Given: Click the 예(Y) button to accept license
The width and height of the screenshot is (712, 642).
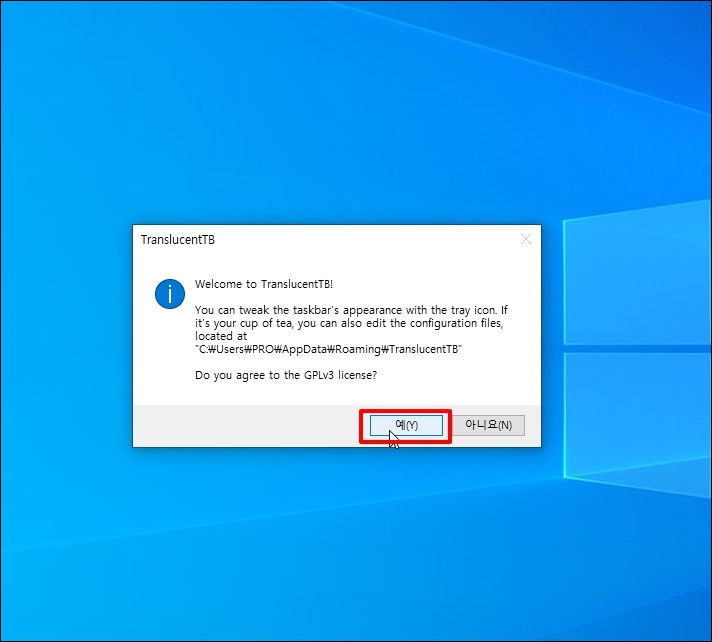Looking at the screenshot, I should (406, 425).
